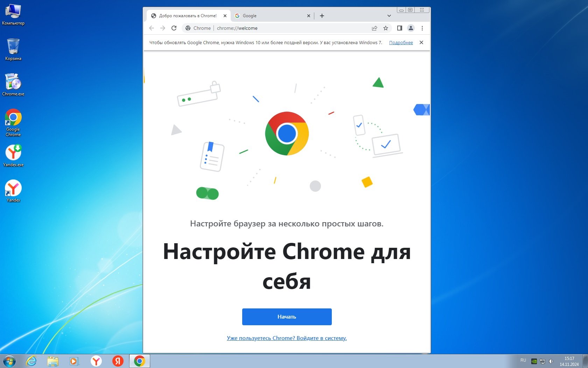Click the red 'Я' Yandex taskbar icon
Screen dimensions: 588x368
(118, 361)
